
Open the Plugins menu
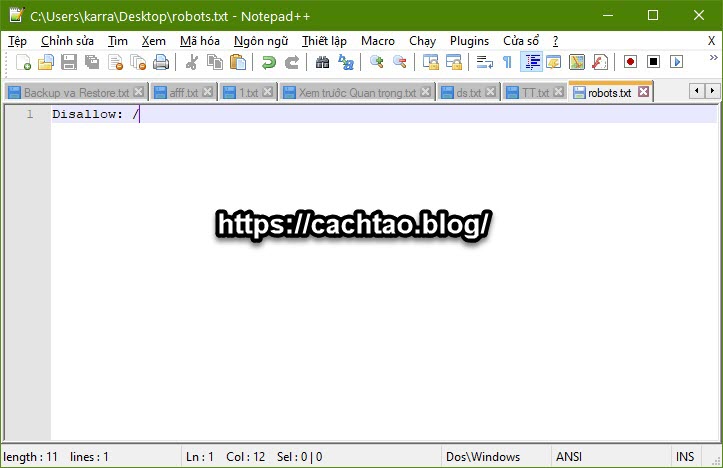pos(469,41)
